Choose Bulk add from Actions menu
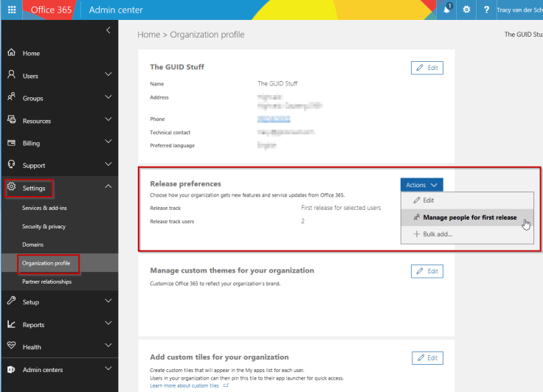The width and height of the screenshot is (543, 392). [437, 234]
